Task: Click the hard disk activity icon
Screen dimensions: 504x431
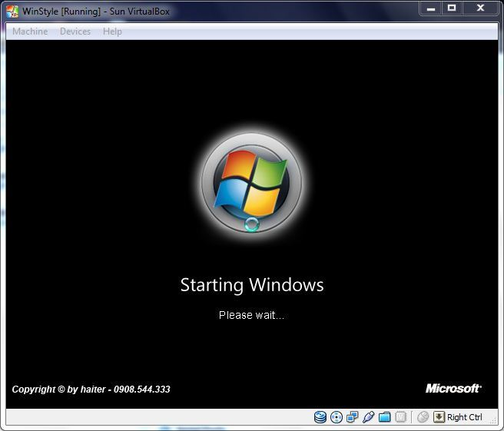Action: pos(320,417)
